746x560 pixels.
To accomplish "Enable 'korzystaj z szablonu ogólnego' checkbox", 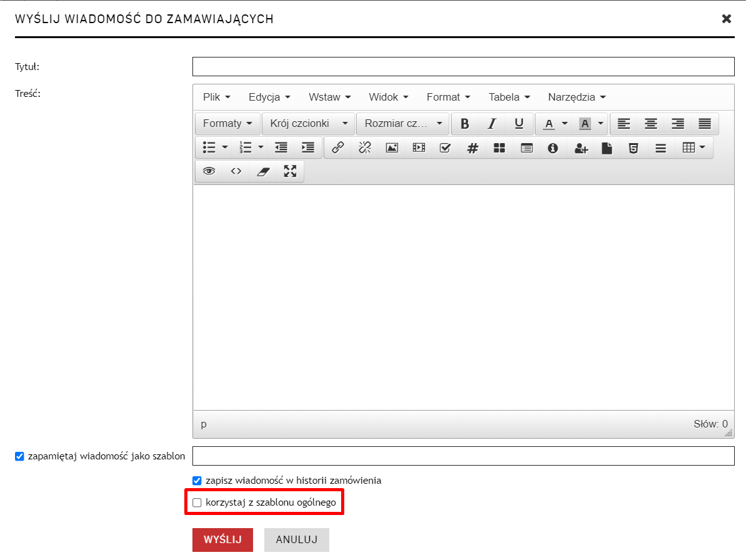I will [197, 502].
